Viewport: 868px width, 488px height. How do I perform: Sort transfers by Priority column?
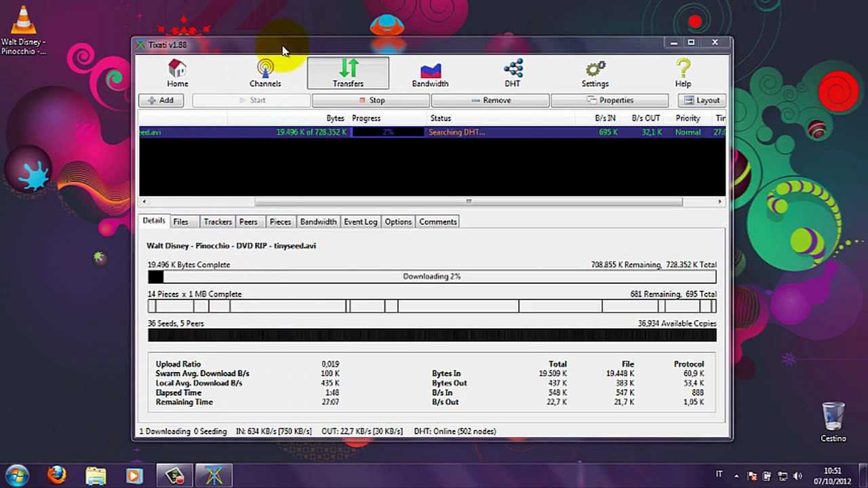tap(688, 118)
